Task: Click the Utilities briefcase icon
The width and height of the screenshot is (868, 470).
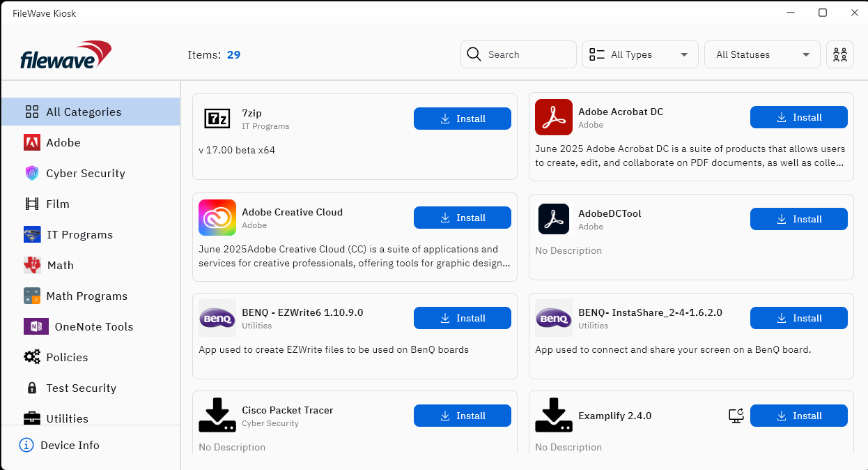Action: click(32, 418)
